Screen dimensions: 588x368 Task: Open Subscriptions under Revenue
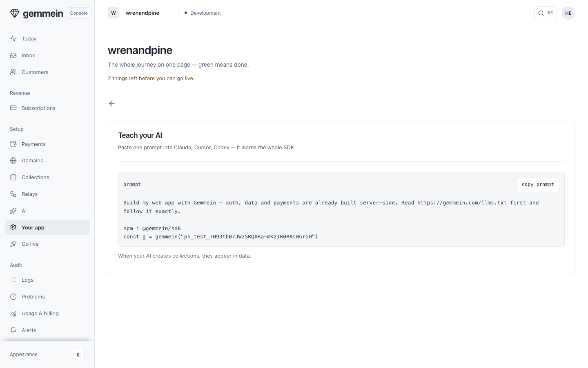(x=47, y=108)
